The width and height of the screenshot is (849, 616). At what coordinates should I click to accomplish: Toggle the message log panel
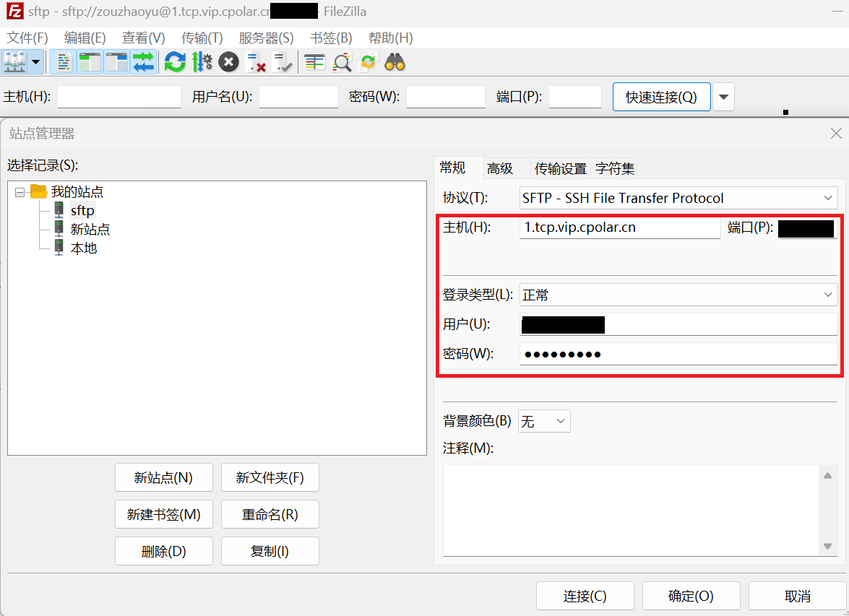click(62, 62)
